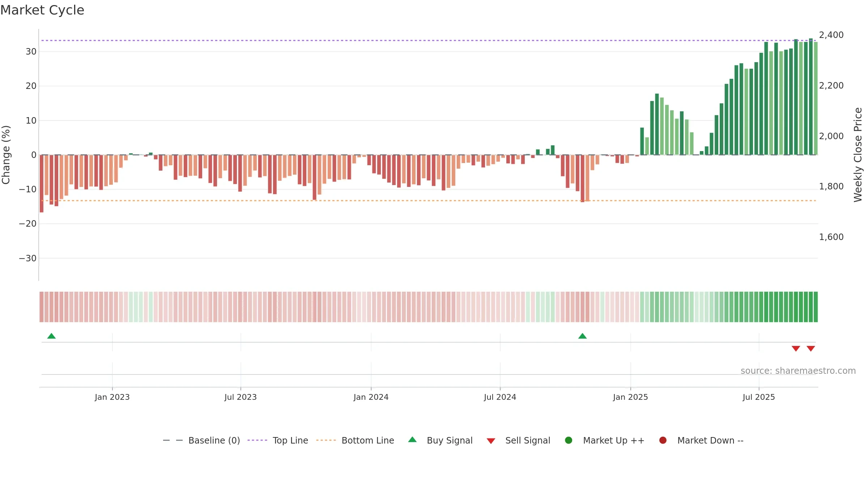This screenshot has width=868, height=488.
Task: Select the earlier sell signal after Jul 2025
Action: (796, 348)
